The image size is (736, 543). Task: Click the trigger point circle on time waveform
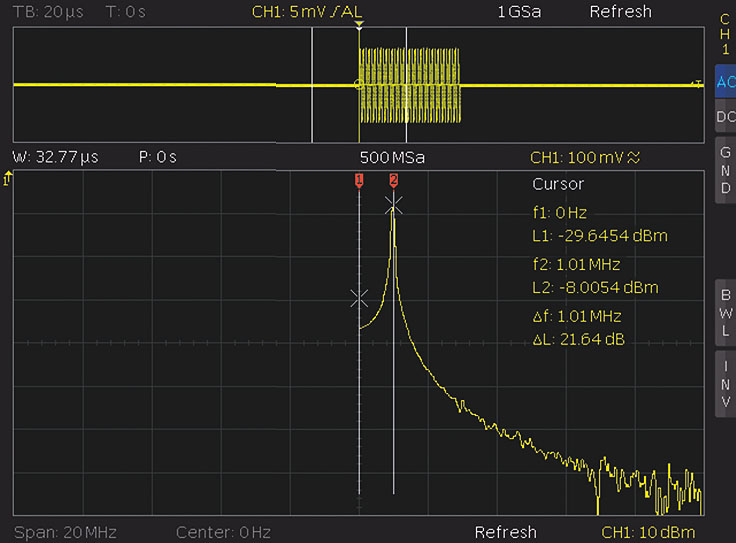359,85
